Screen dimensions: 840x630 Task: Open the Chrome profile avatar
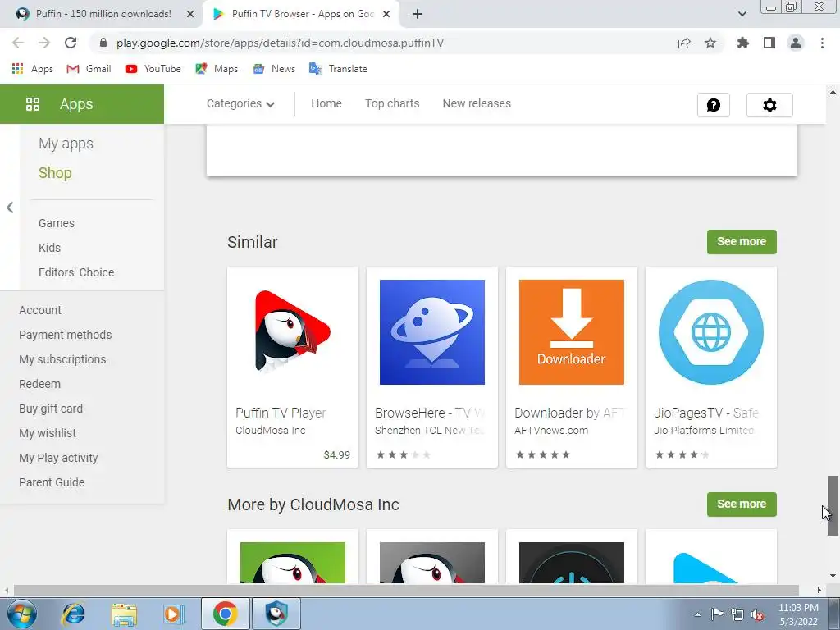796,43
